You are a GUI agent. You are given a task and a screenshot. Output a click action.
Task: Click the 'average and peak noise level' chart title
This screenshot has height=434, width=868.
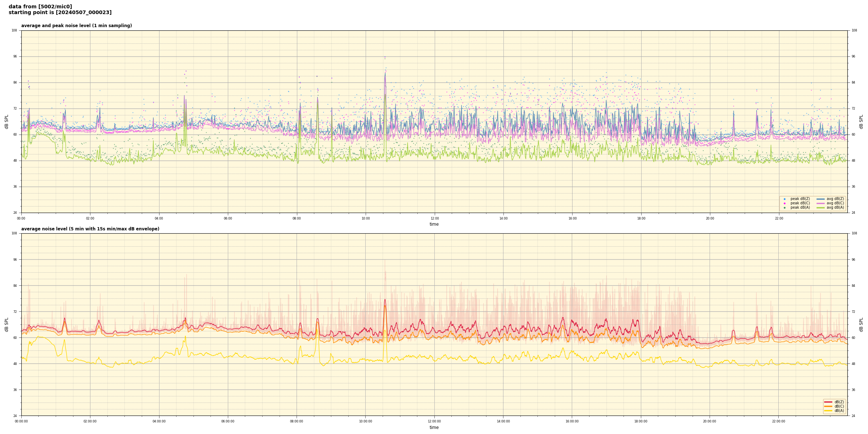point(76,26)
